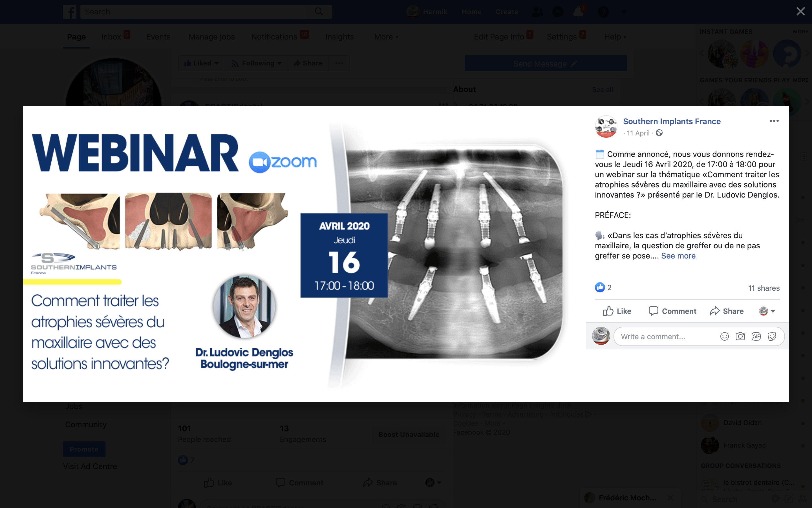Close the photo viewer with the X
This screenshot has height=508, width=812.
pos(800,11)
